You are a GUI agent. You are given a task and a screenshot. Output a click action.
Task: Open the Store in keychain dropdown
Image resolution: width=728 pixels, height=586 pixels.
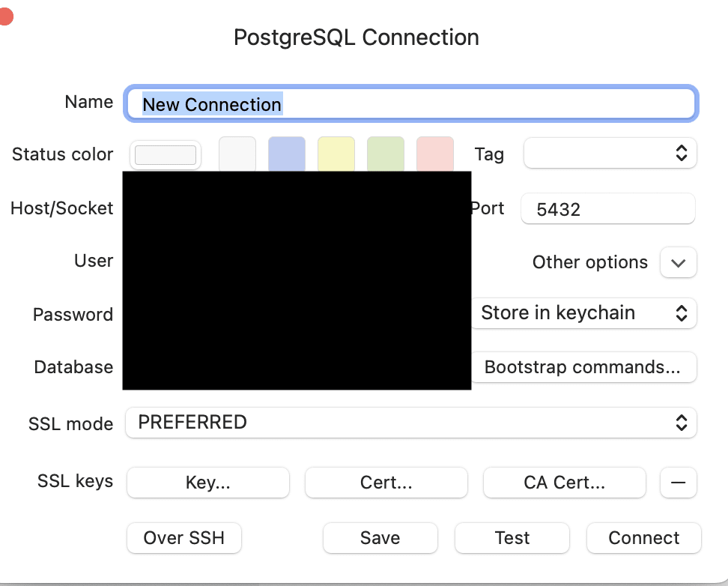[584, 312]
